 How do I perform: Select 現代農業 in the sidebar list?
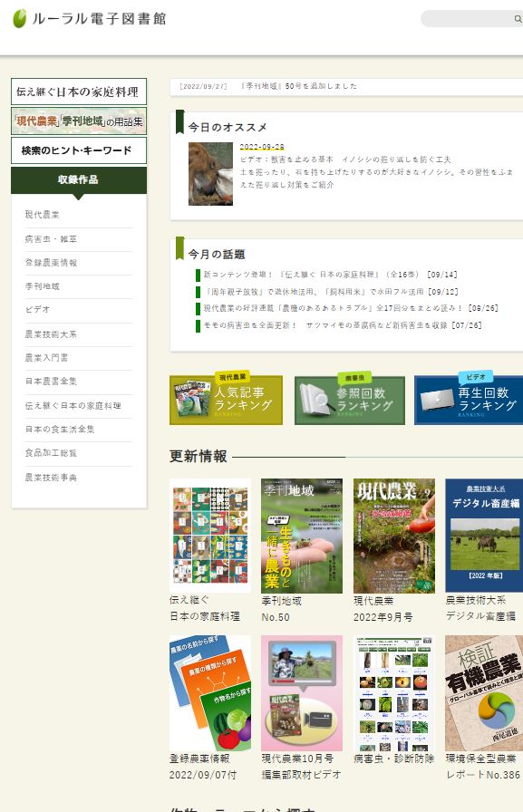click(42, 215)
